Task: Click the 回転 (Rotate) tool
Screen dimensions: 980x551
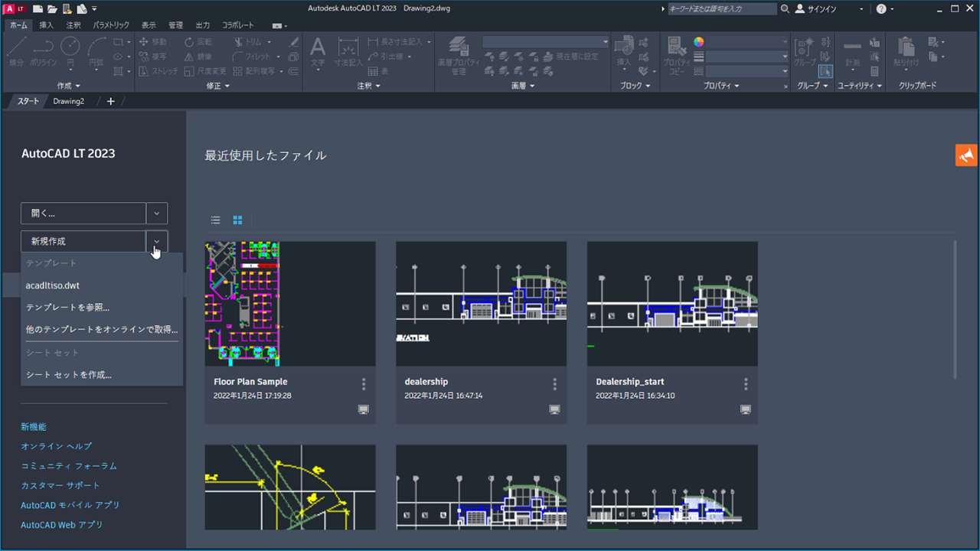Action: (x=198, y=42)
